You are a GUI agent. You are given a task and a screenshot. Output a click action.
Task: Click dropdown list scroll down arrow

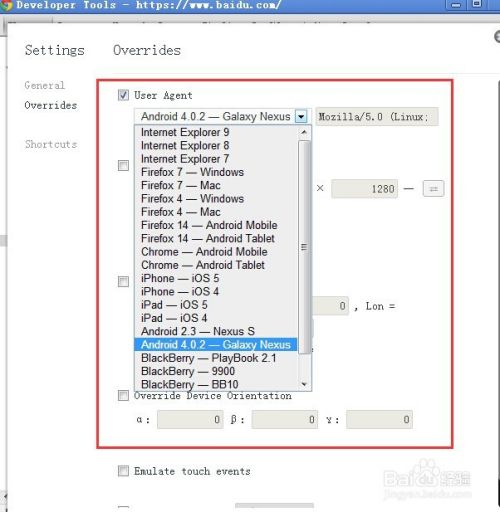(x=304, y=384)
